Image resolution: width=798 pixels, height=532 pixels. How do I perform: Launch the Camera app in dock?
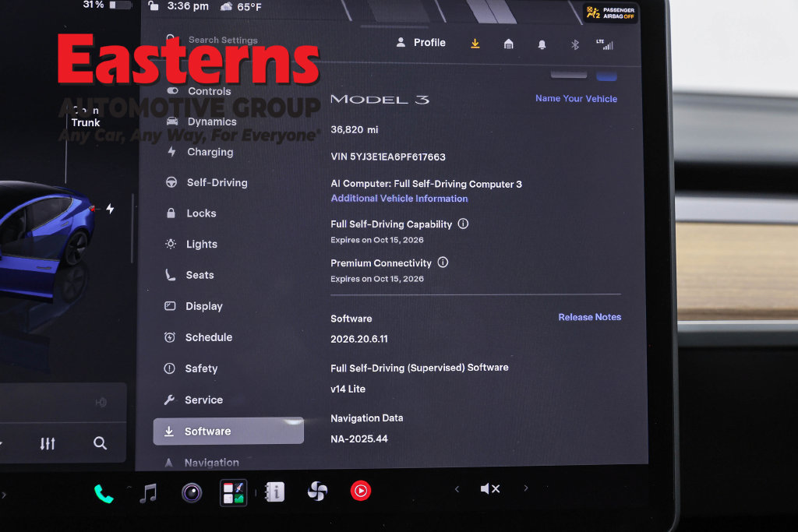192,492
